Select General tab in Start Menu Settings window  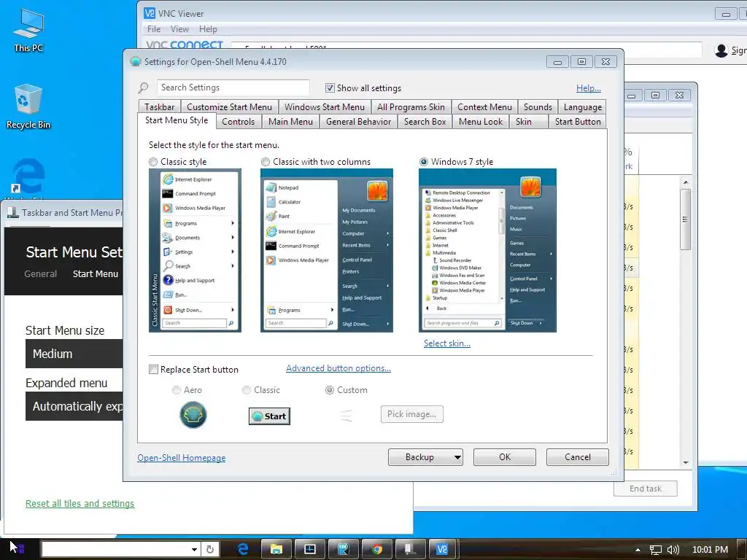[x=41, y=274]
